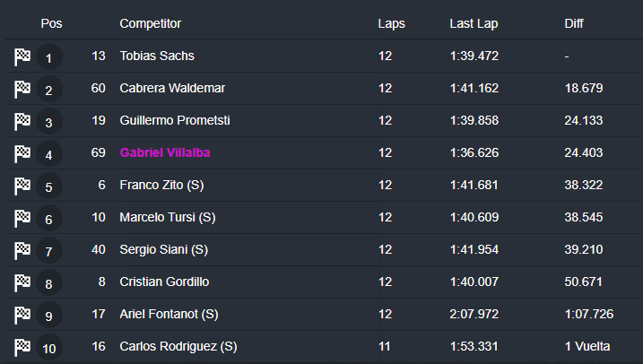This screenshot has height=364, width=643.
Task: Open highlighted competitor Gabriel Villalba
Action: [165, 153]
